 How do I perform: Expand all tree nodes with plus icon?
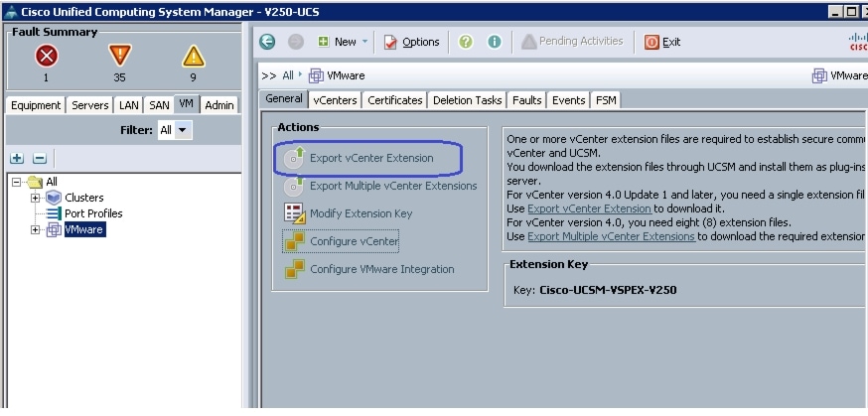tap(17, 159)
